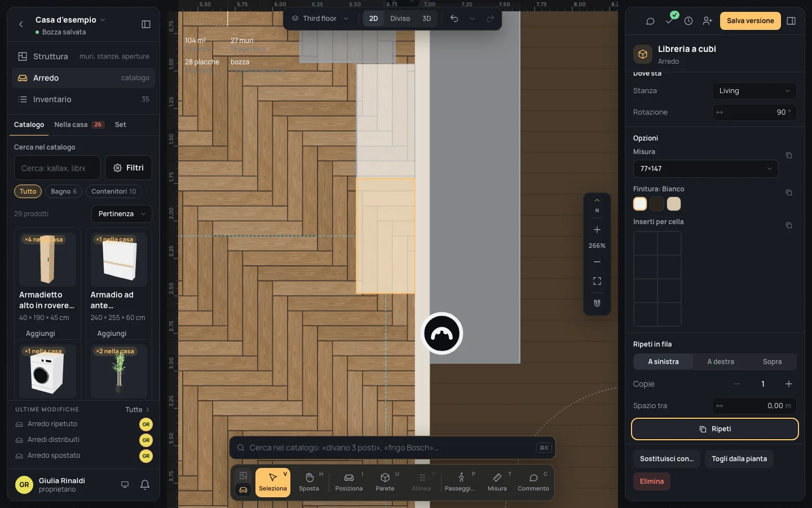Choose the Parete wall tool

click(x=385, y=482)
